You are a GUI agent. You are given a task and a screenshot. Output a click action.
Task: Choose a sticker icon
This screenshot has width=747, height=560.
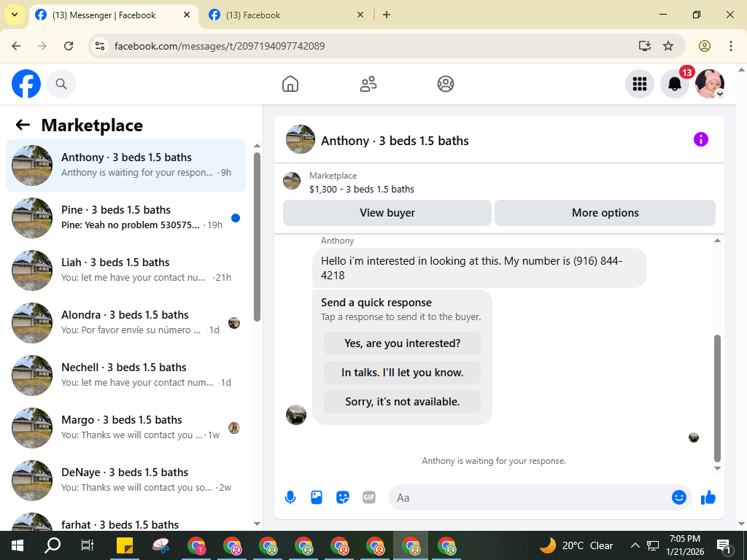pyautogui.click(x=343, y=497)
